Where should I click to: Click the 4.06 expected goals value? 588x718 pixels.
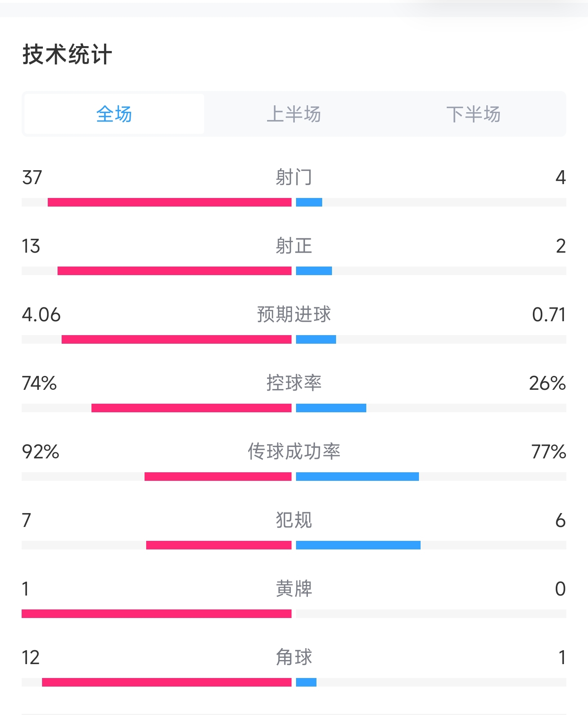coord(41,315)
